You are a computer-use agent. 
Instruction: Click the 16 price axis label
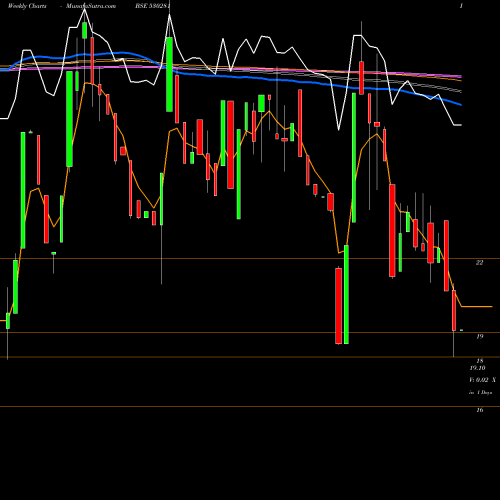480,410
